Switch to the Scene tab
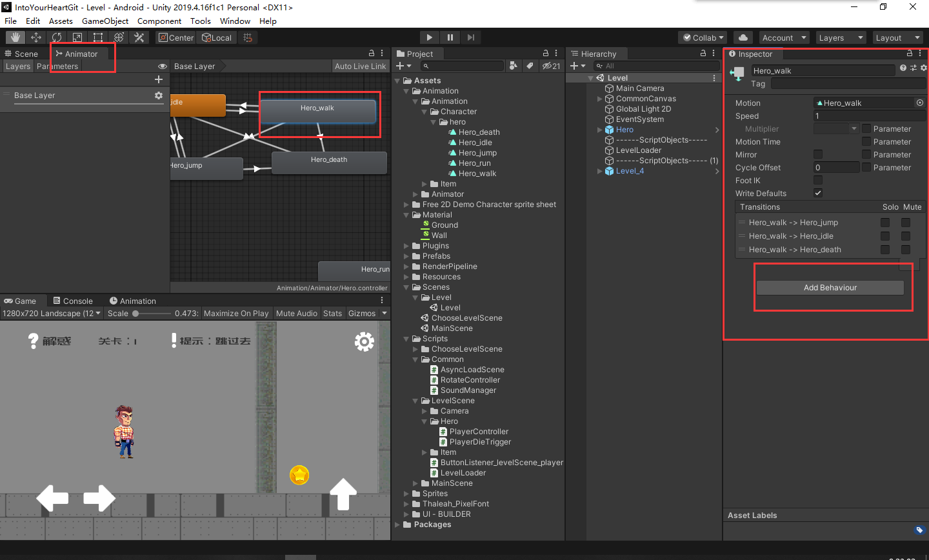 click(21, 54)
